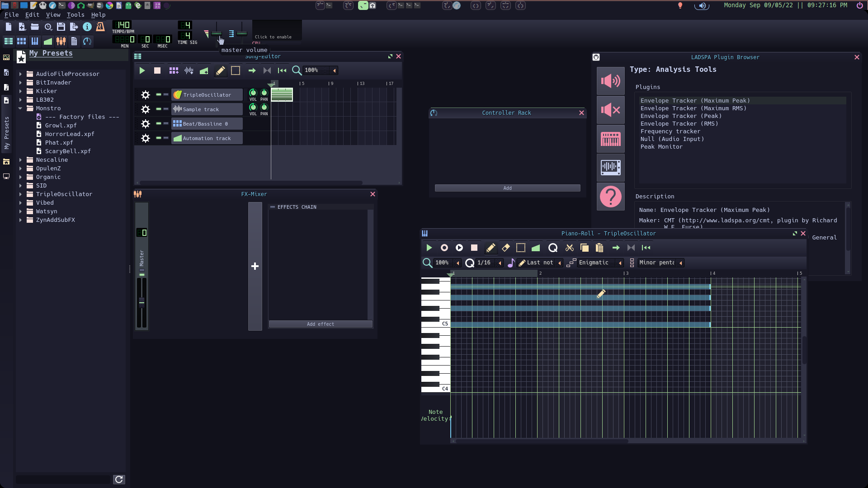
Task: Export the project with export icon
Action: click(x=74, y=27)
